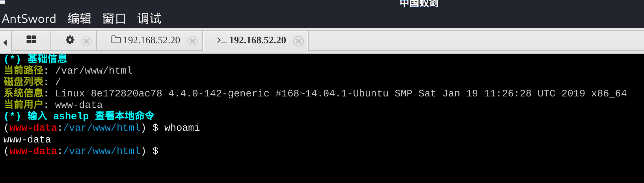Image resolution: width=644 pixels, height=183 pixels.
Task: Click the terminal prompt icon on the tab
Action: tap(221, 40)
